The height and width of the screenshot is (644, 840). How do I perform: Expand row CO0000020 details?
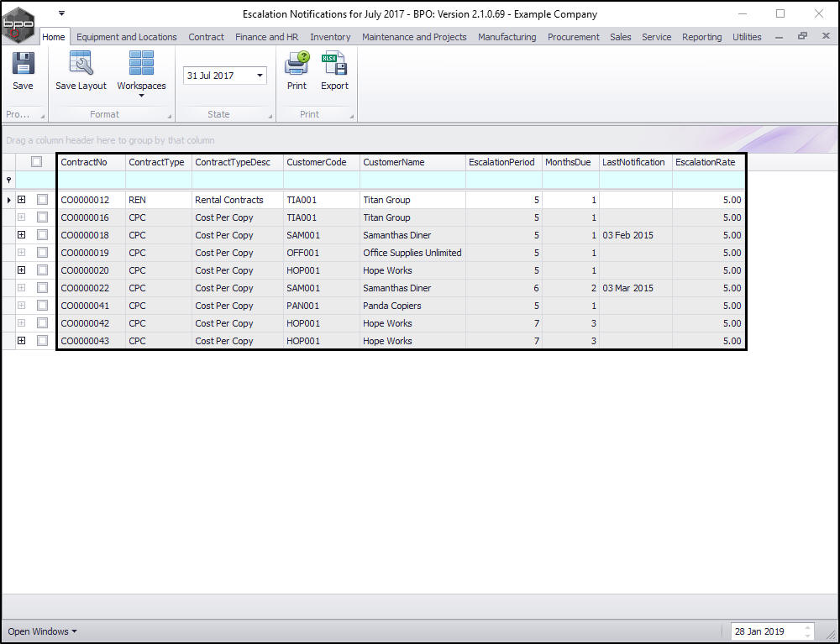[x=22, y=270]
